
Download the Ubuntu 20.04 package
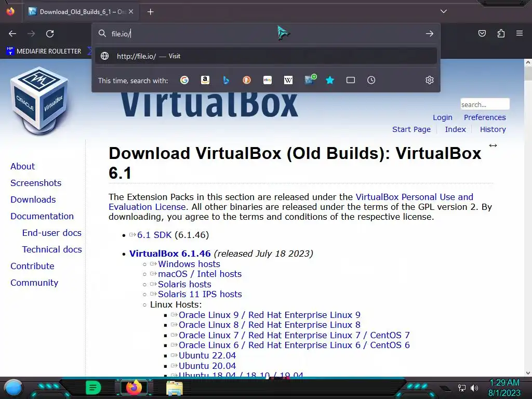[207, 366]
